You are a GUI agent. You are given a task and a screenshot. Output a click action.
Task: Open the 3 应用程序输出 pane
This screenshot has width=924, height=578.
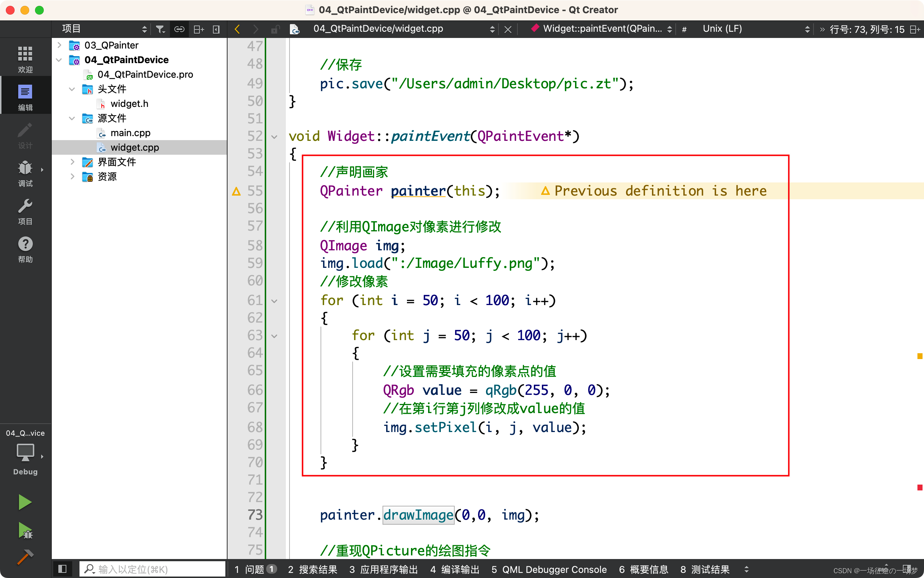(384, 569)
